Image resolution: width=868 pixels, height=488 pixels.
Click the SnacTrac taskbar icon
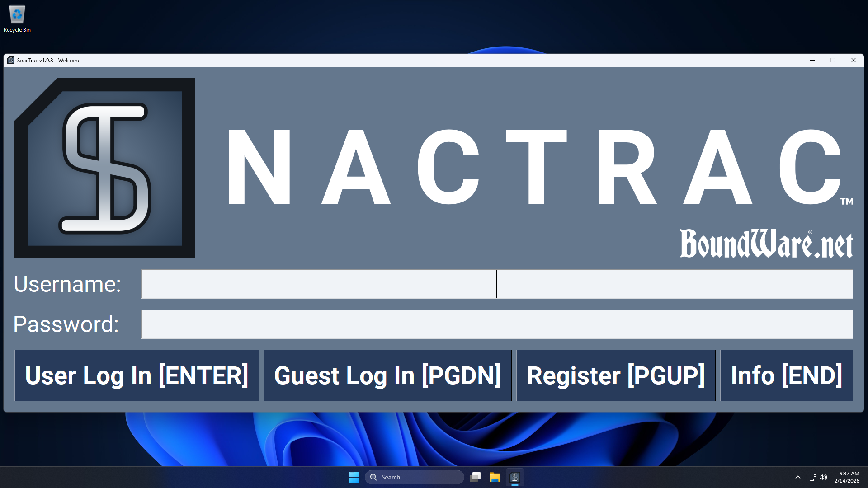pos(515,477)
